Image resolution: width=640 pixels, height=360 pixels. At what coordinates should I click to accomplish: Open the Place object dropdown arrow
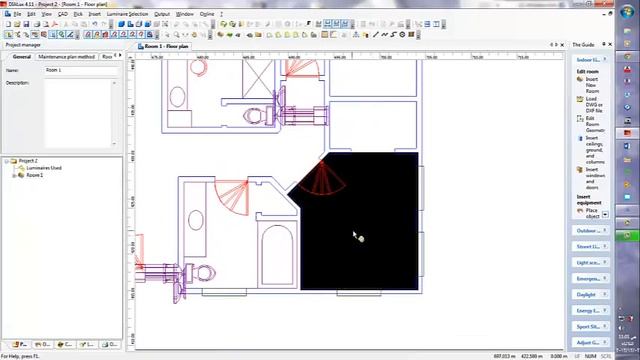(x=605, y=214)
